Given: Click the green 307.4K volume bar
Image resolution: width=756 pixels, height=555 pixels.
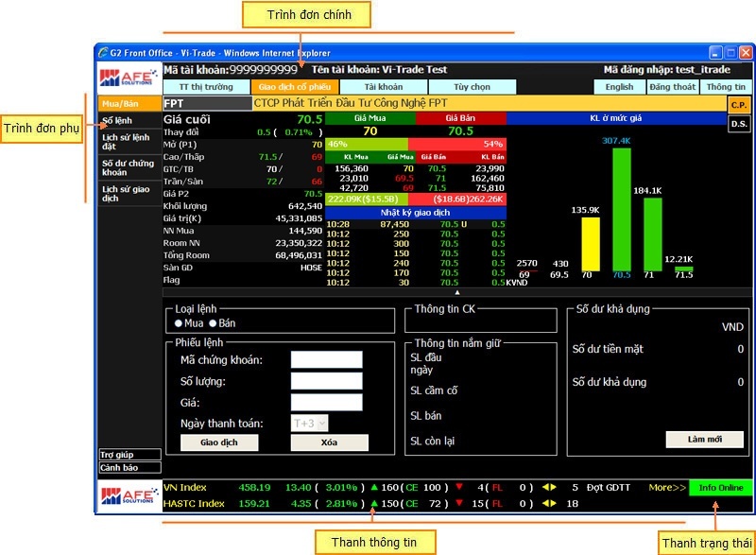Looking at the screenshot, I should click(622, 209).
